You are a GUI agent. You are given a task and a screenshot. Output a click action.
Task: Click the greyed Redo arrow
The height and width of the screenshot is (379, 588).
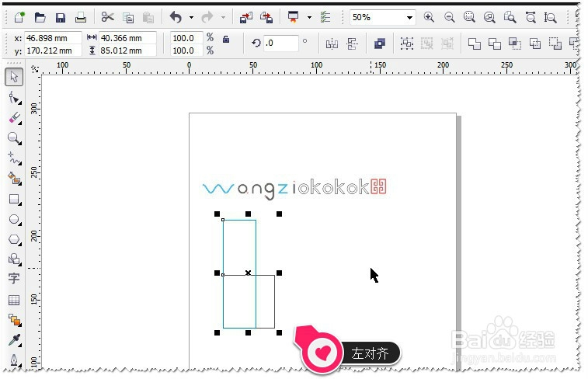click(207, 17)
